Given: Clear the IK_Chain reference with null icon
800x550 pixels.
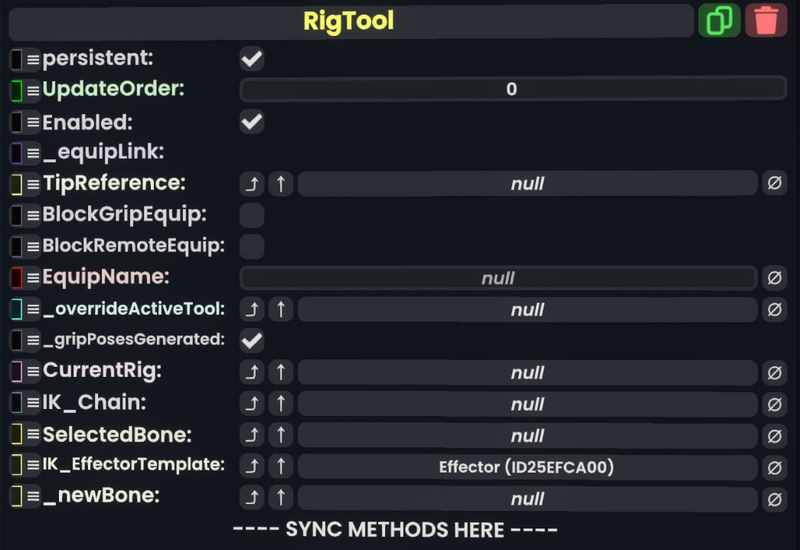Looking at the screenshot, I should (774, 404).
